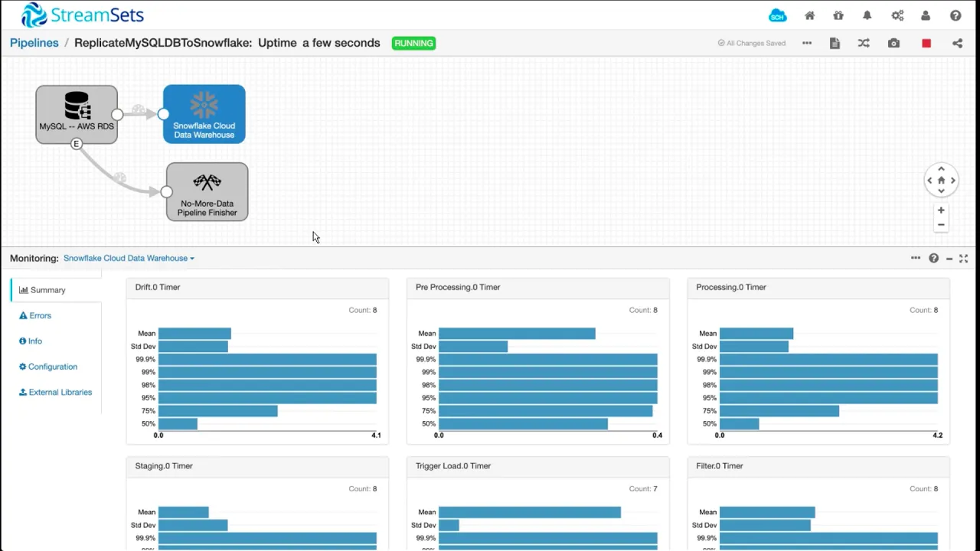
Task: Click the Trigger Load.0 Timer chart title
Action: [453, 466]
